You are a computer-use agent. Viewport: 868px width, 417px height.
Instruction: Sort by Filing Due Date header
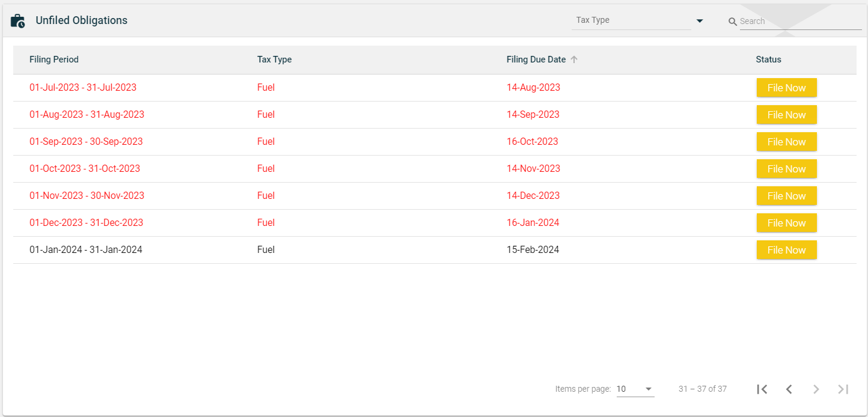click(536, 59)
